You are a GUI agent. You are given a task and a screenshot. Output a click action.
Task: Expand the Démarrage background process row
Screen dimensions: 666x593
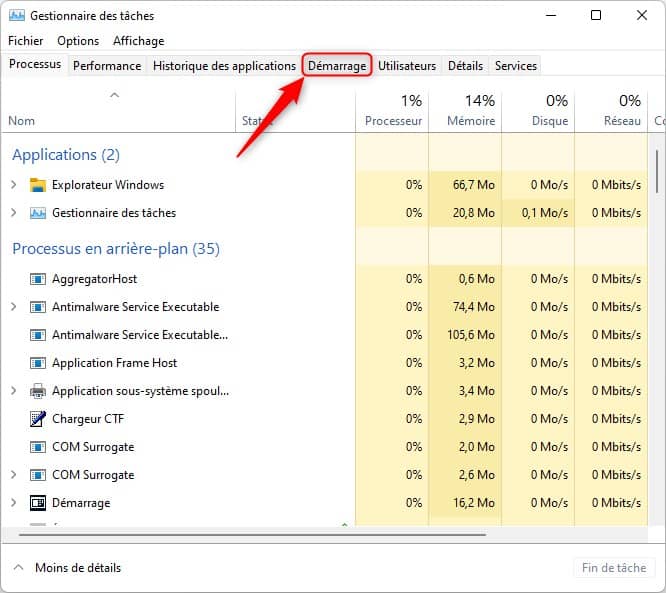(14, 503)
